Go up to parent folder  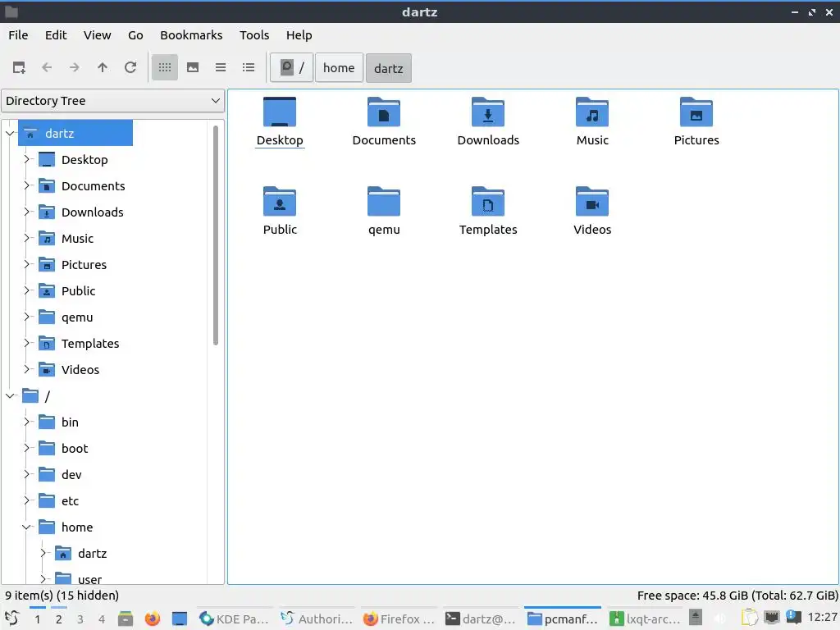pyautogui.click(x=103, y=67)
